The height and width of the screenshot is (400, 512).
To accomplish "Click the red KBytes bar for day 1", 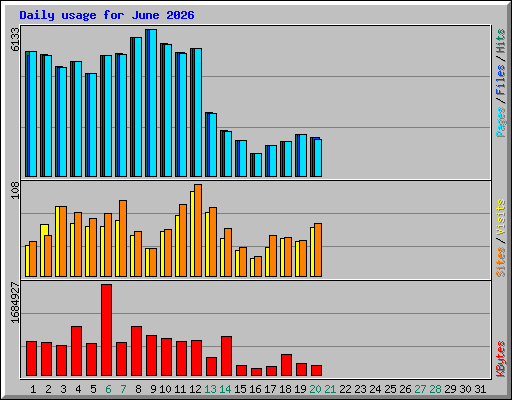I will coord(32,359).
